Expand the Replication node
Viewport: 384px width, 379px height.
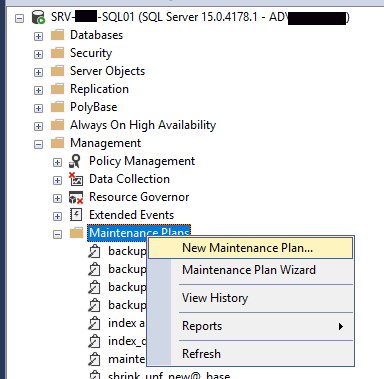38,90
